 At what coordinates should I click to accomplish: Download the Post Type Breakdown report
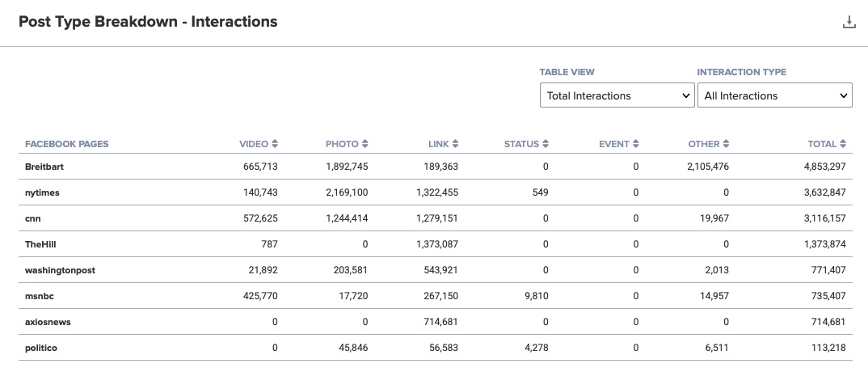coord(849,22)
